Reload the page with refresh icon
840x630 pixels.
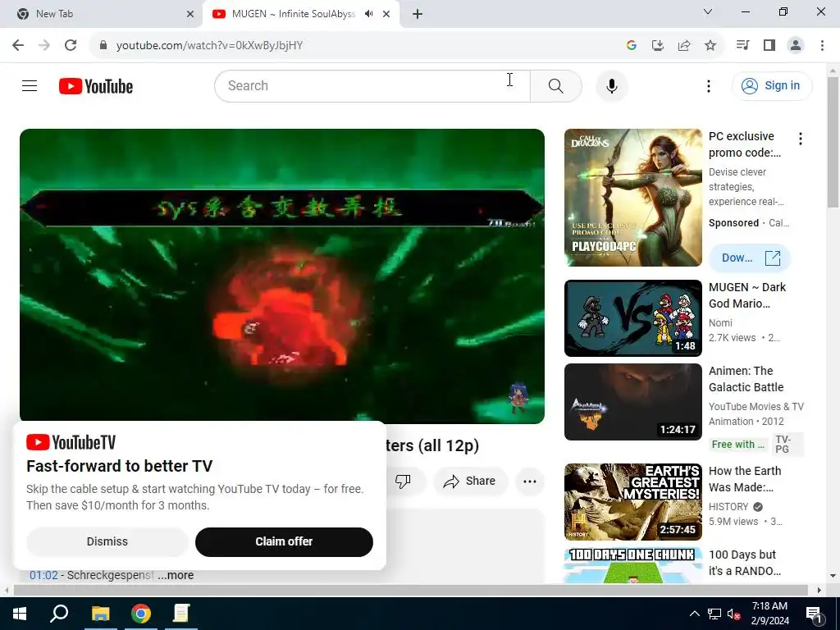(71, 45)
